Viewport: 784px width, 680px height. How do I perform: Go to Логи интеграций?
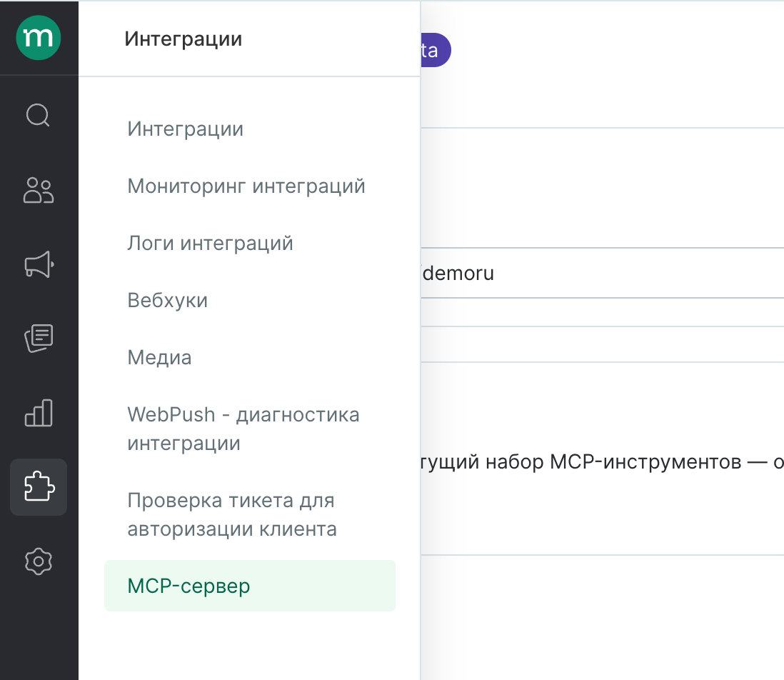tap(210, 244)
